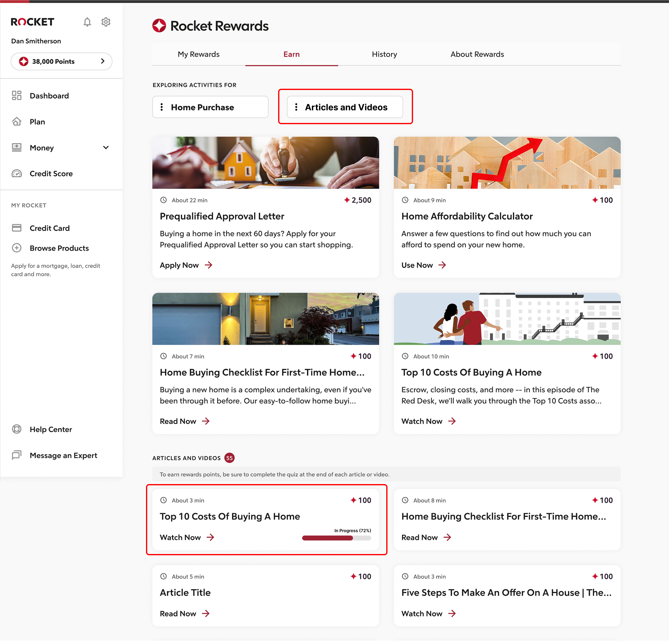The width and height of the screenshot is (669, 644).
Task: Click the Message an Expert chat icon
Action: coord(16,455)
